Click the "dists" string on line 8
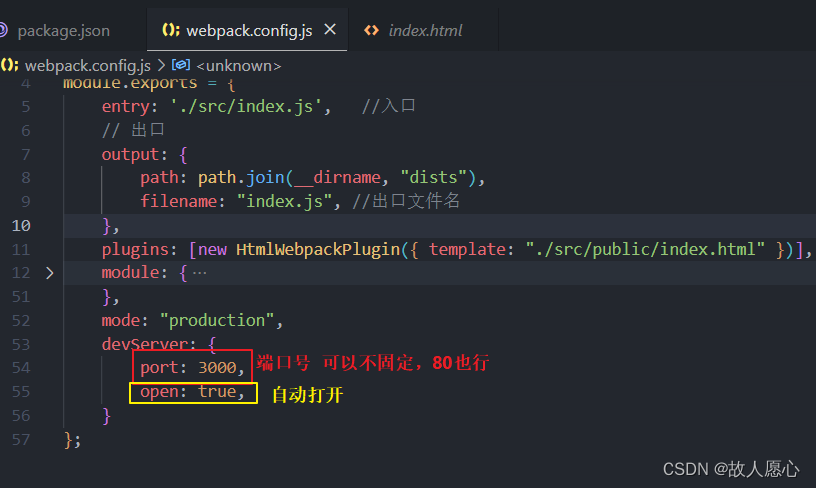816x488 pixels. [x=434, y=178]
